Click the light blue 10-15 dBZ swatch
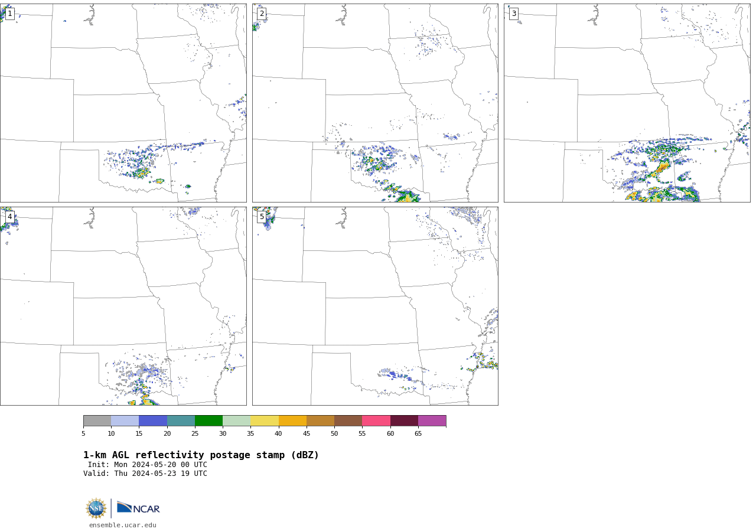 click(x=125, y=421)
